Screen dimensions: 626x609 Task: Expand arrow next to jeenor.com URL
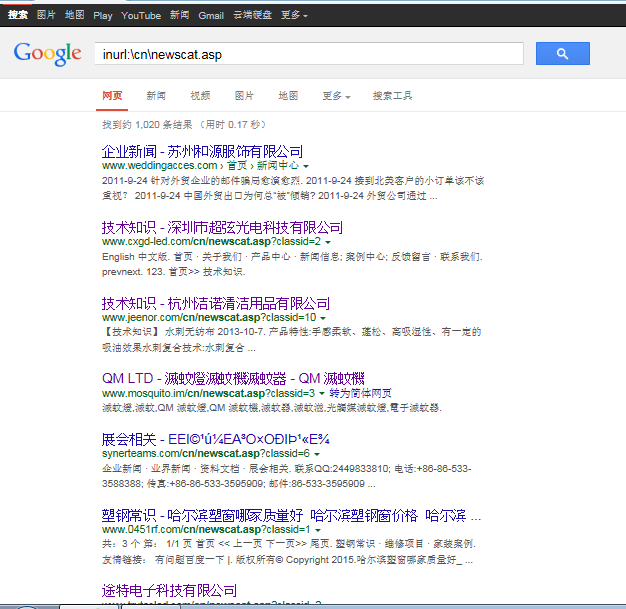click(323, 318)
